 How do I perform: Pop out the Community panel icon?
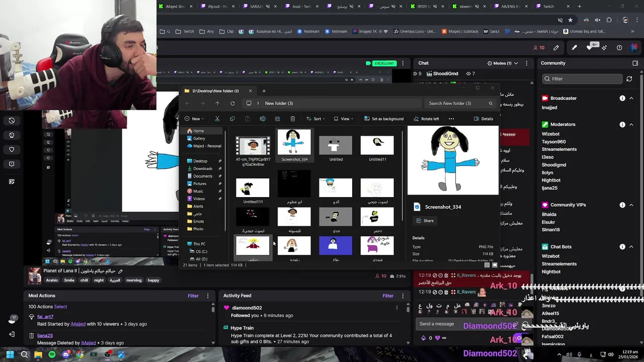coord(635,63)
